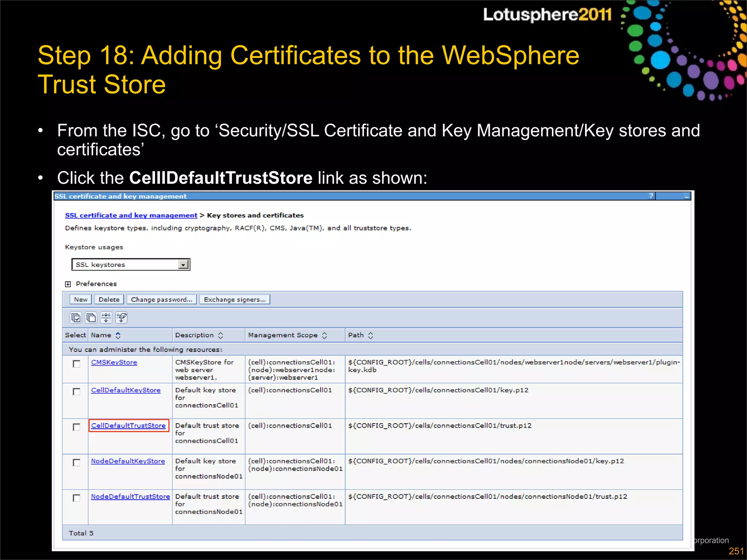Minimize the SSL certificate panel
This screenshot has height=560, width=747.
click(x=686, y=196)
